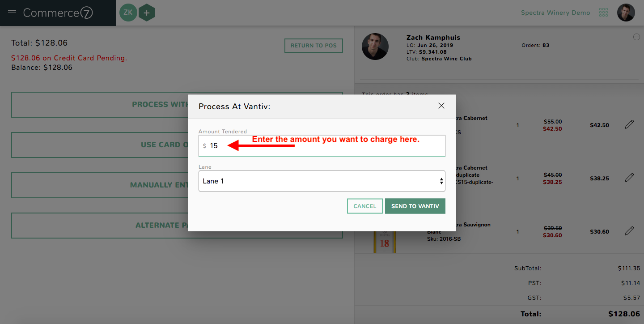The width and height of the screenshot is (644, 324).
Task: Edit the $42.50 line item
Action: (x=629, y=125)
